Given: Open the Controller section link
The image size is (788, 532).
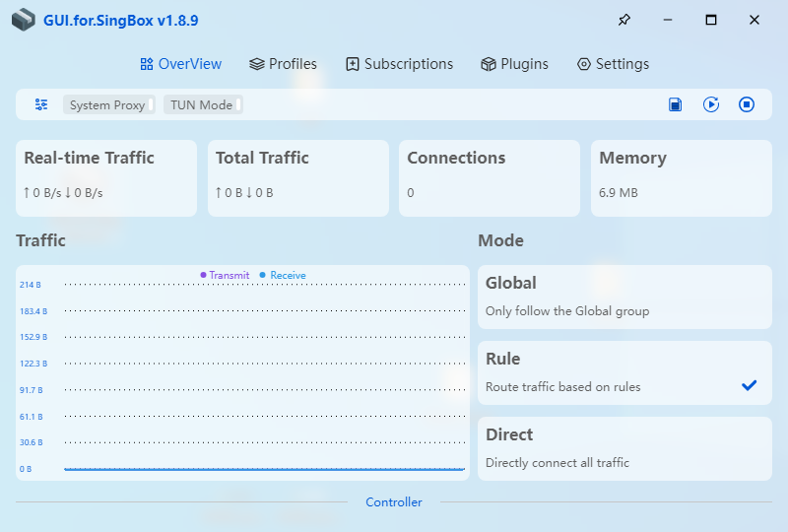Looking at the screenshot, I should pos(393,501).
